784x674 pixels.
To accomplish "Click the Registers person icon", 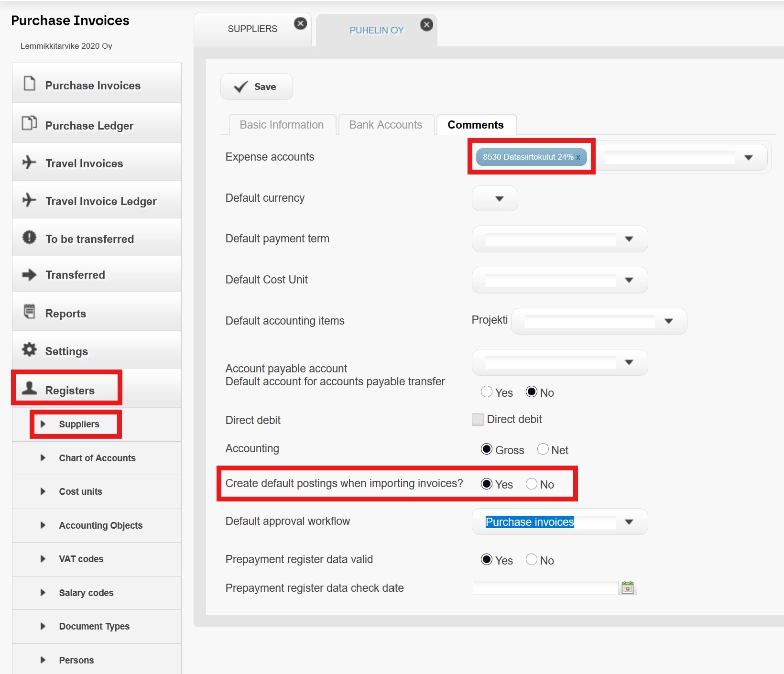I will pos(30,388).
